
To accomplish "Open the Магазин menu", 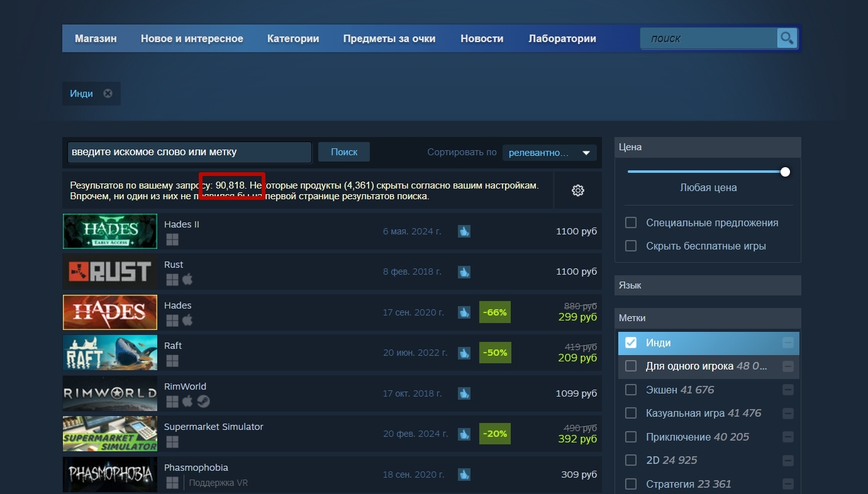I will tap(96, 38).
